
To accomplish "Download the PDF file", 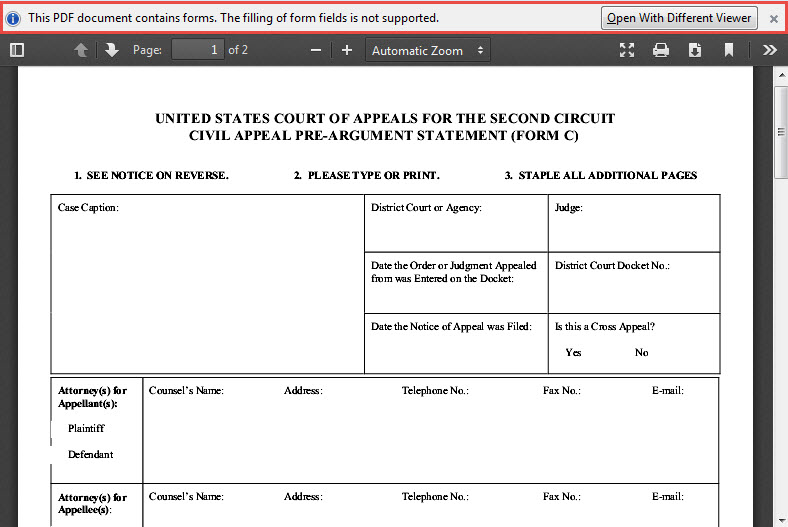I will coord(695,50).
